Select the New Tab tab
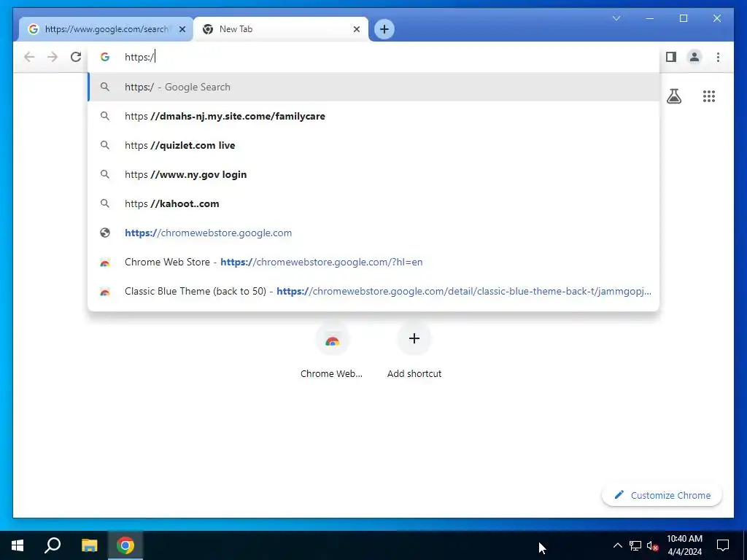 coord(281,29)
